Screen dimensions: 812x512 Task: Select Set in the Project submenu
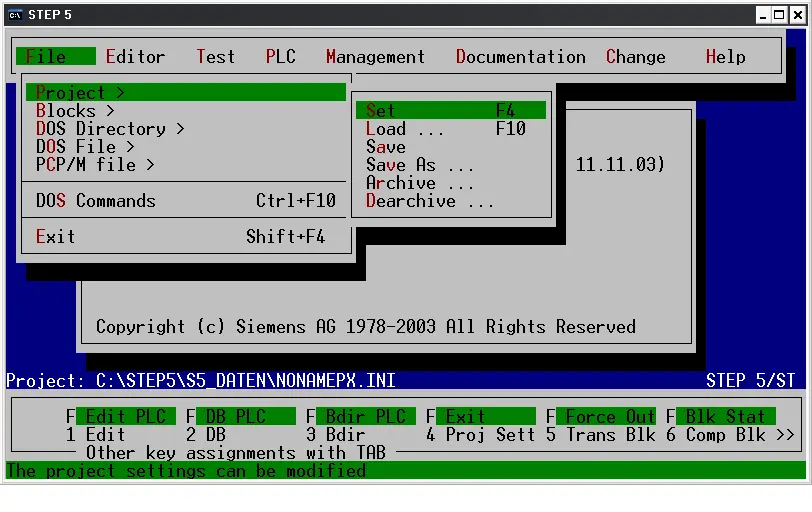coord(451,110)
